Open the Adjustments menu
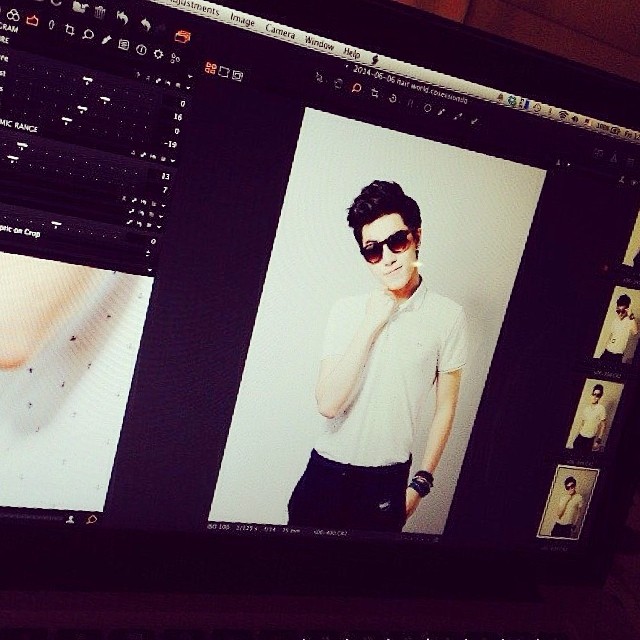 (x=193, y=7)
